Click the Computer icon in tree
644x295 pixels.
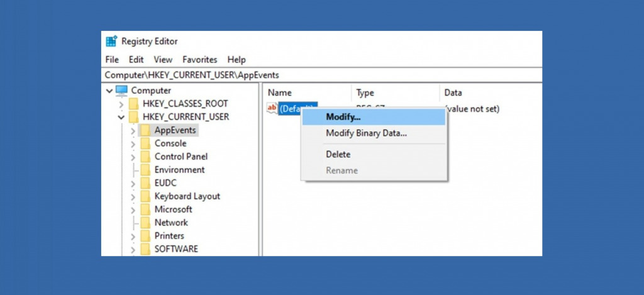click(x=121, y=91)
